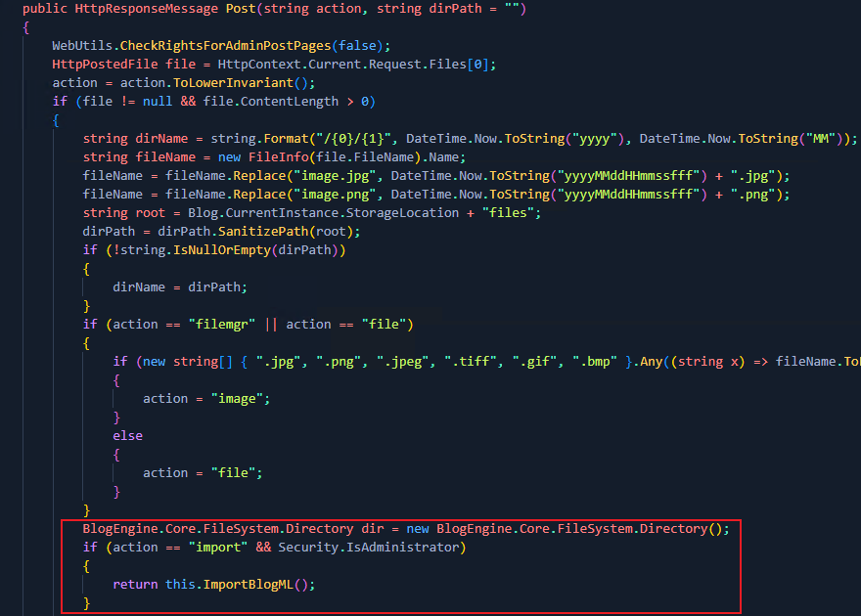Click FileInfo constructor call
Viewport: 861px width, 616px height.
click(279, 156)
